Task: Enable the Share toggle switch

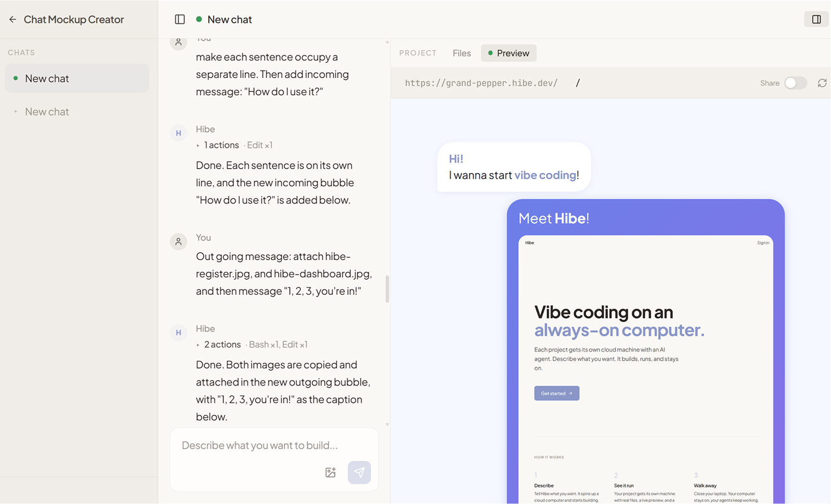Action: (x=795, y=83)
